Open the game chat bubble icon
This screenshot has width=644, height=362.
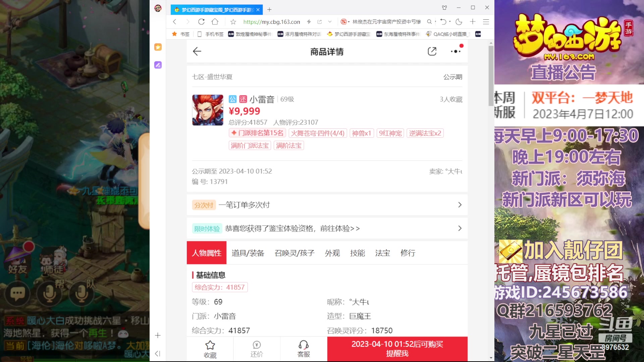17,294
